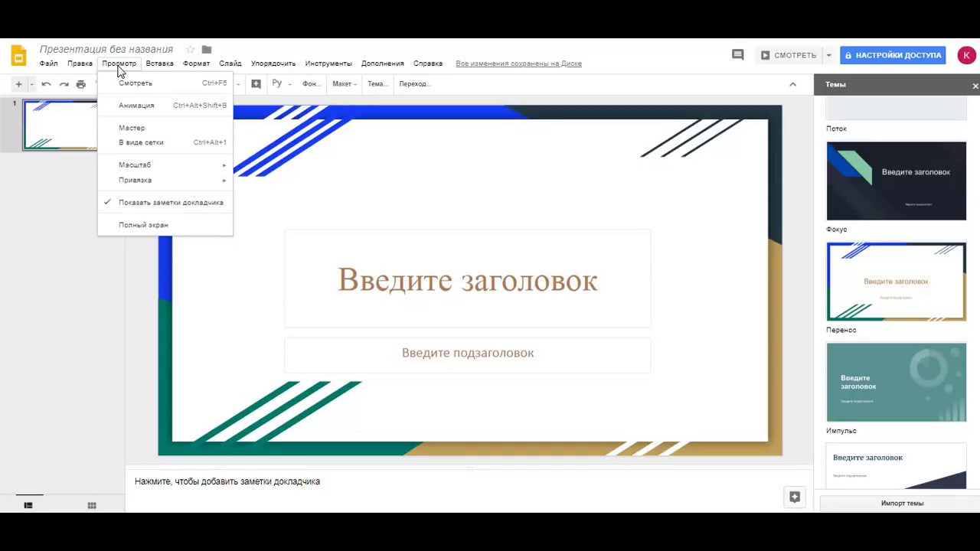The height and width of the screenshot is (551, 980).
Task: Click the Переход transition toolbar button
Action: (x=414, y=84)
